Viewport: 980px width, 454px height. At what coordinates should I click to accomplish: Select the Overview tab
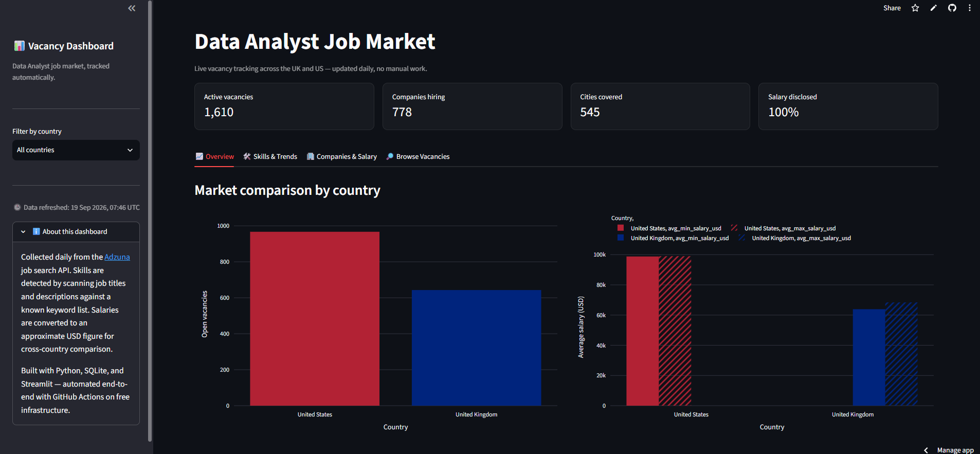click(214, 157)
